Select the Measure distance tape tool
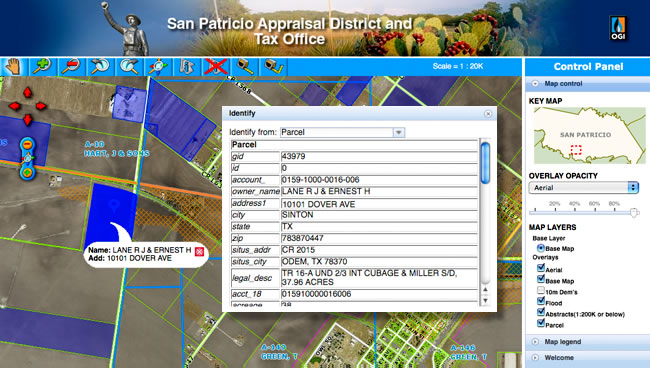650x368 pixels. 245,66
